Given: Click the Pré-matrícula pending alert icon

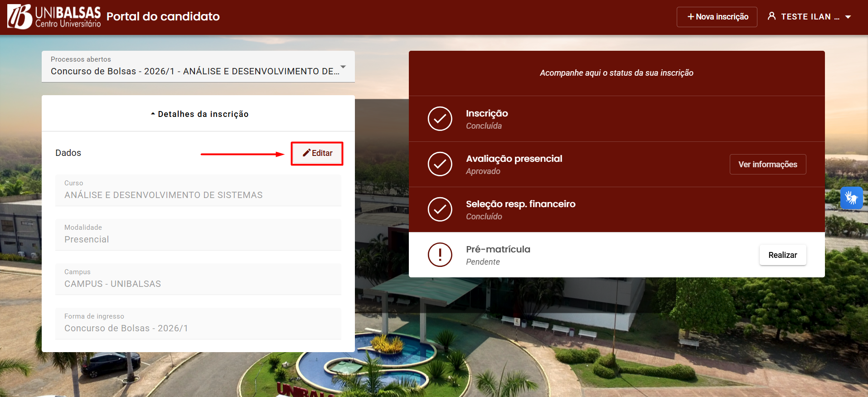Looking at the screenshot, I should coord(440,255).
